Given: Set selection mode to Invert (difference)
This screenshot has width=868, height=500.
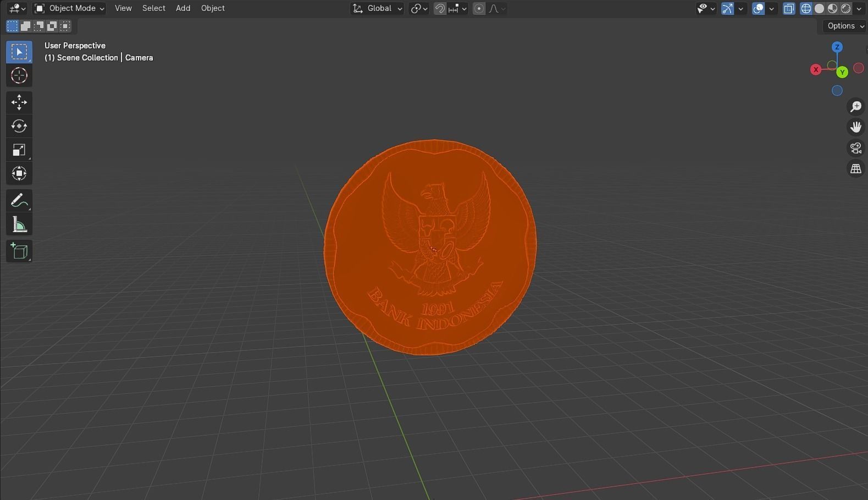Looking at the screenshot, I should (52, 26).
